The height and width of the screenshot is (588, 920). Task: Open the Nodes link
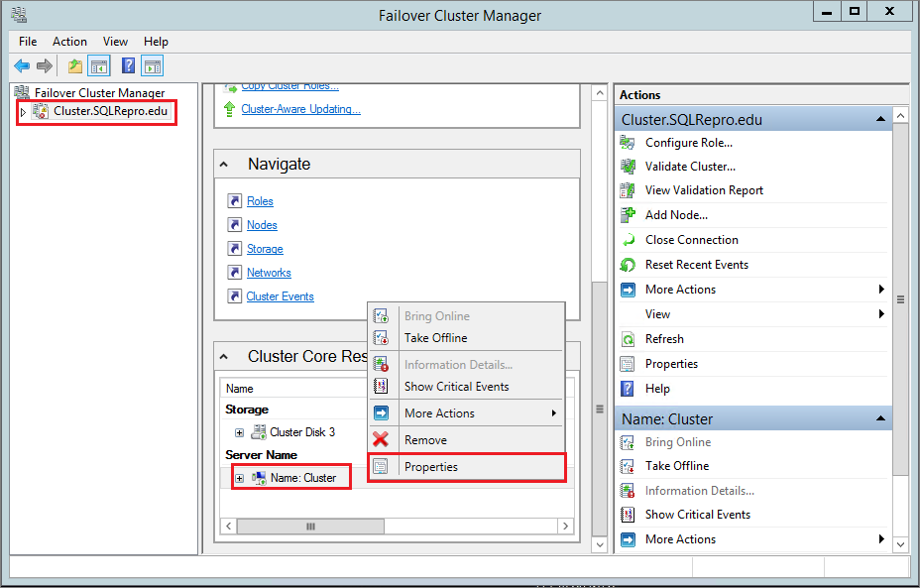pyautogui.click(x=262, y=225)
